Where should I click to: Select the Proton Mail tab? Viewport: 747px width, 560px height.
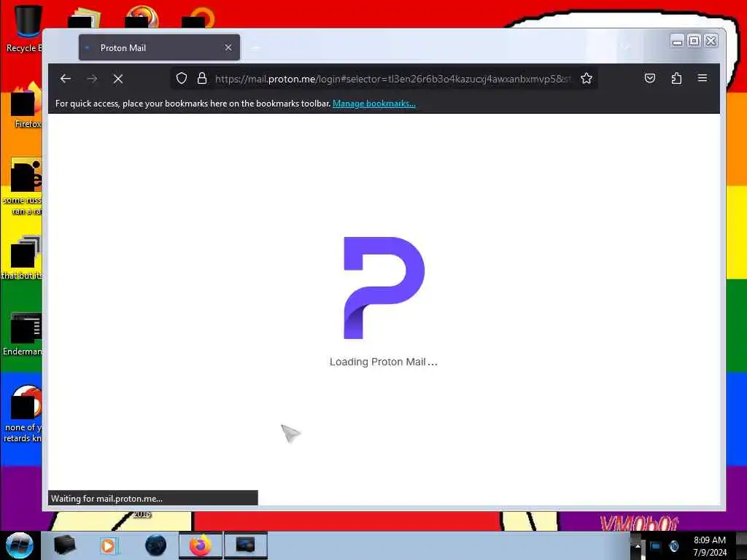coord(159,47)
